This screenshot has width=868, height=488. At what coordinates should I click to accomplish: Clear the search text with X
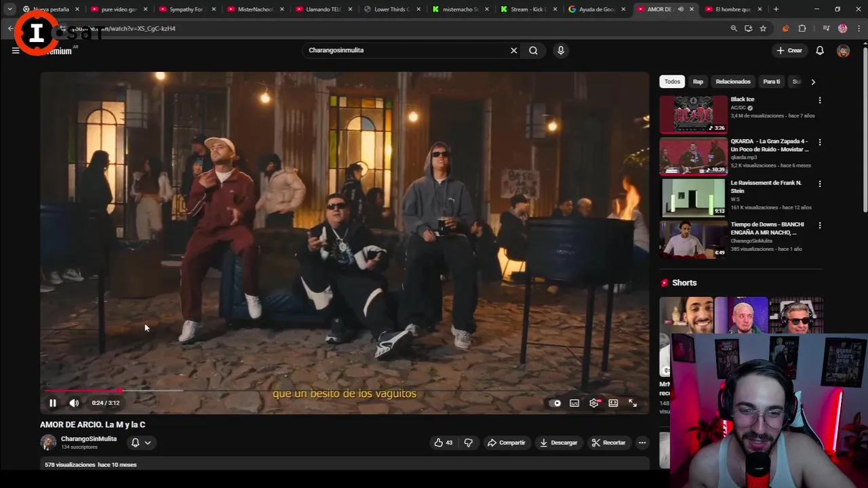coord(514,50)
